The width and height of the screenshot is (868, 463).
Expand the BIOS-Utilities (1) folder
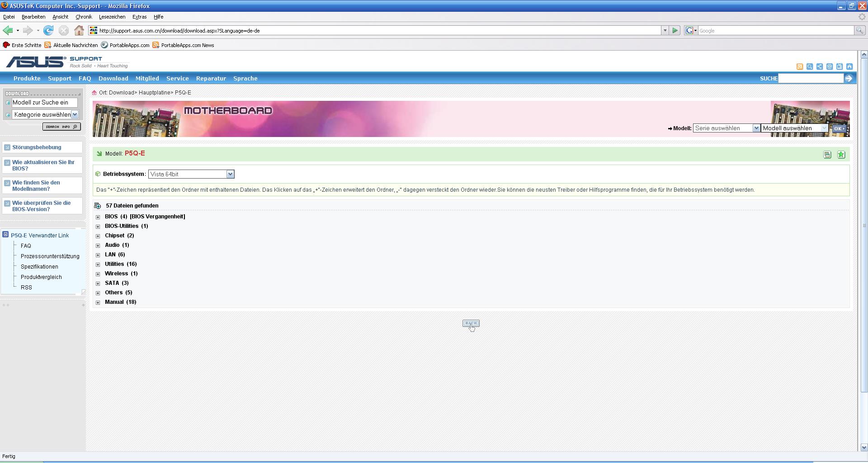click(98, 227)
